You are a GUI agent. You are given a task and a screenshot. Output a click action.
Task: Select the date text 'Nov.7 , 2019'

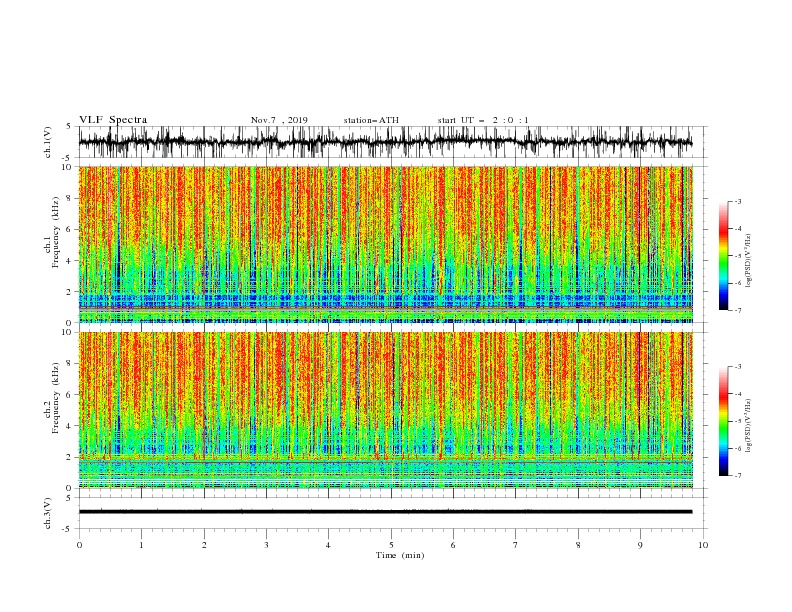click(279, 120)
